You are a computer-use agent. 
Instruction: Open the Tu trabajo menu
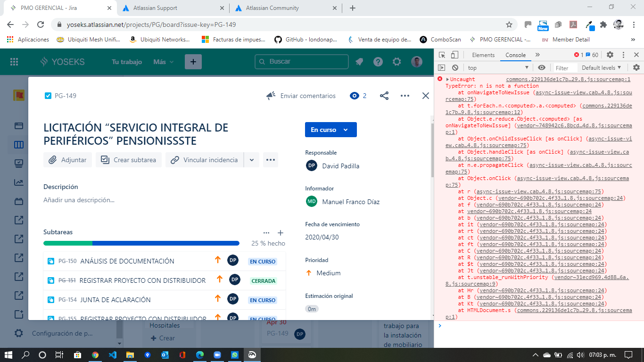pos(127,62)
